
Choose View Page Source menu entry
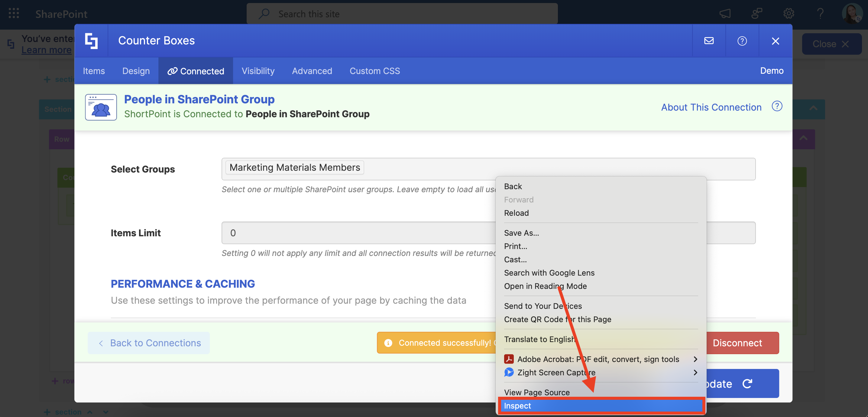coord(536,393)
